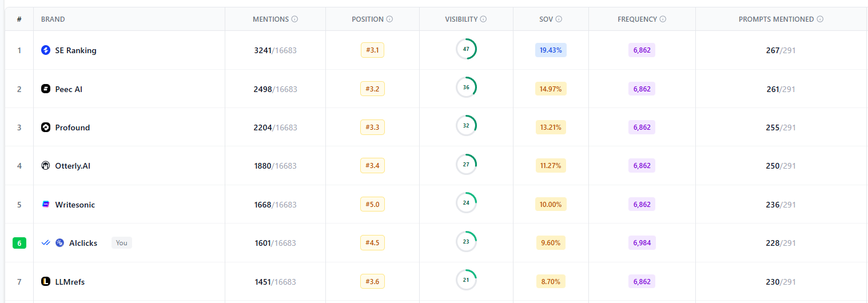
Task: Click the 8.70% SOV badge
Action: (x=551, y=281)
